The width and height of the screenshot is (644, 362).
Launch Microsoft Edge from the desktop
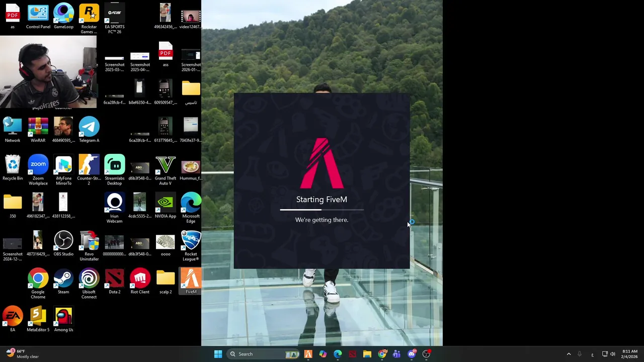191,208
